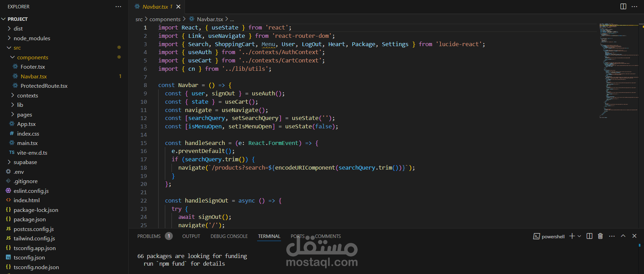
Task: Switch to the COMMENTS panel tab
Action: [x=328, y=236]
